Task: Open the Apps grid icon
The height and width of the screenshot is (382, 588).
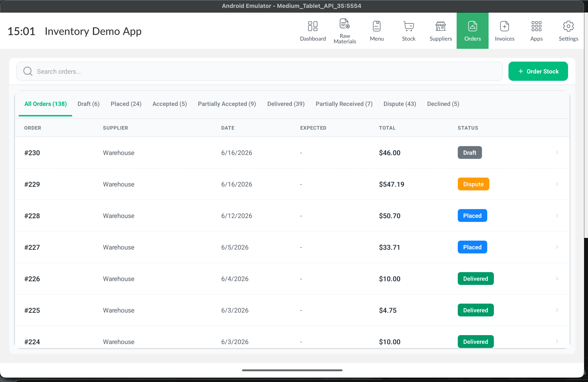Action: (536, 26)
